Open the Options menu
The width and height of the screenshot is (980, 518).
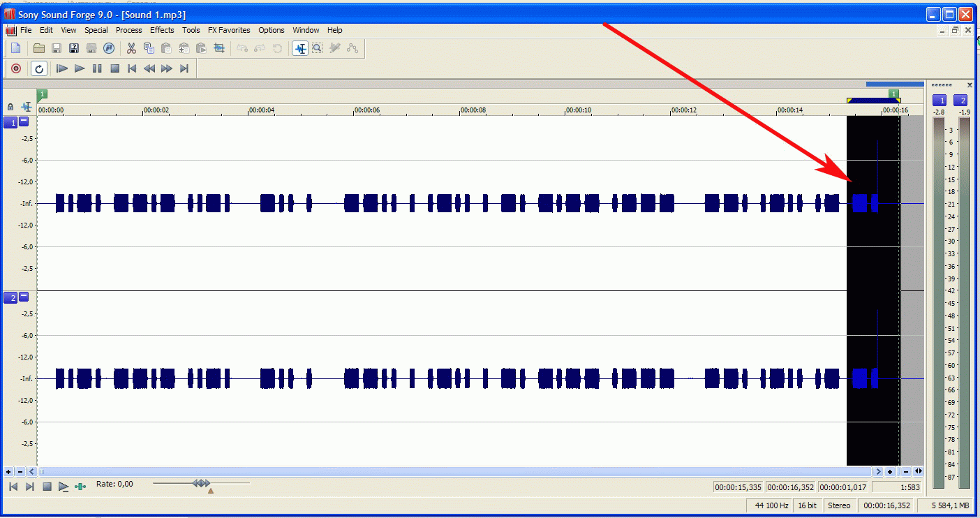coord(272,30)
